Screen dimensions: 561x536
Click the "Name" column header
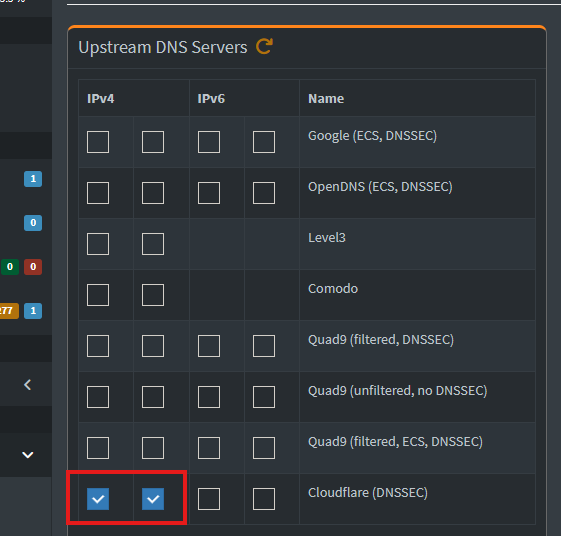(326, 98)
